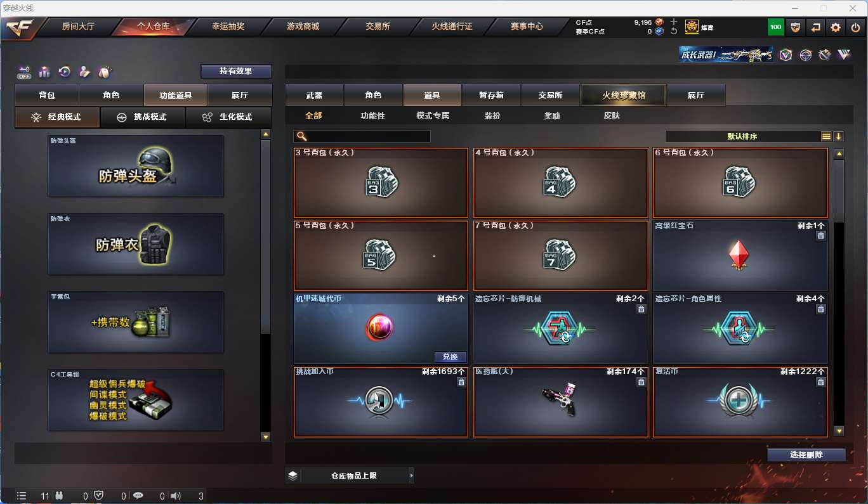Screen dimensions: 868x504
Task: Click the friends icon in bottom bar
Action: [59, 496]
